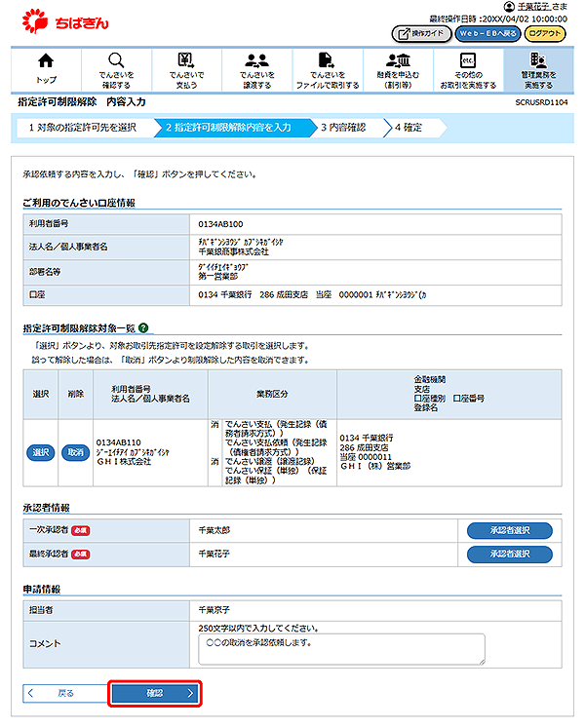This screenshot has width=585, height=728.
Task: Click screen ID SCRUSRD1104
Action: pyautogui.click(x=541, y=102)
